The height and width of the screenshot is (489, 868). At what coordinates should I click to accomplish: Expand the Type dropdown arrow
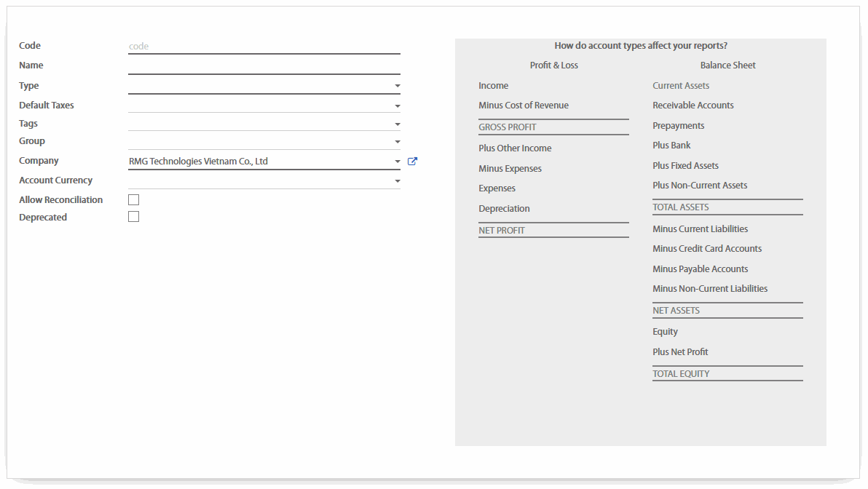click(x=397, y=86)
